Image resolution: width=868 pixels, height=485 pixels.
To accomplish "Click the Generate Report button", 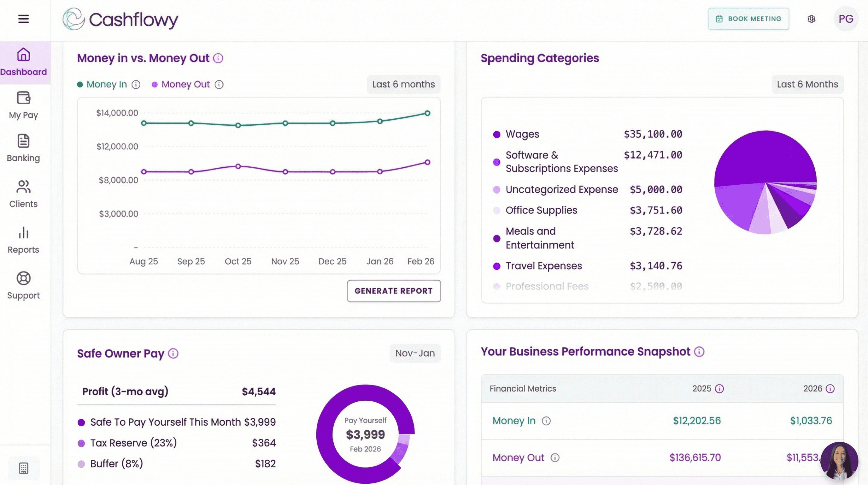I will coord(394,291).
